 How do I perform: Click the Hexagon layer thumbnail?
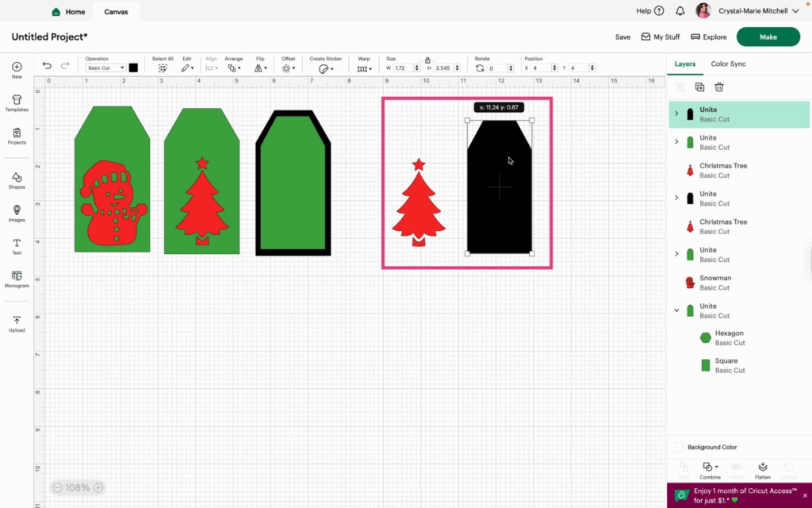pyautogui.click(x=705, y=337)
